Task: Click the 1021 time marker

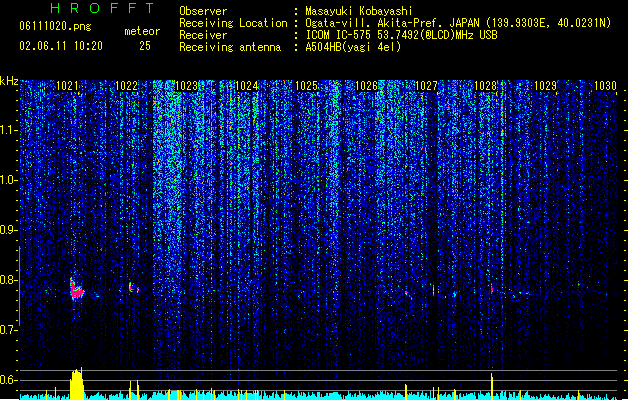Action: click(67, 86)
